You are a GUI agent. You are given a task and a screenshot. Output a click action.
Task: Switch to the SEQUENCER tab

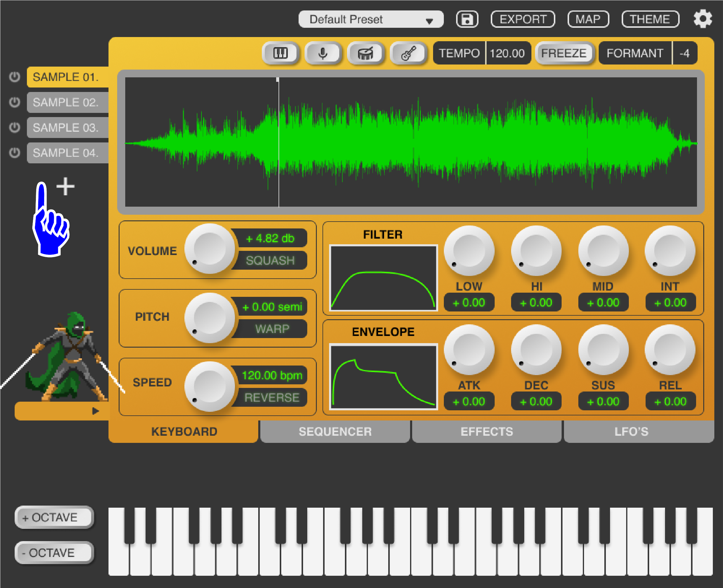(x=334, y=432)
